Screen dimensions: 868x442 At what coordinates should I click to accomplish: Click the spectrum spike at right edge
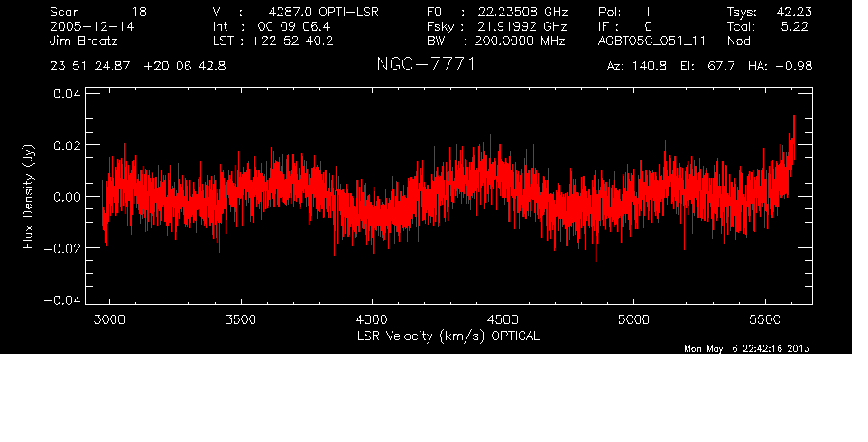coord(793,122)
